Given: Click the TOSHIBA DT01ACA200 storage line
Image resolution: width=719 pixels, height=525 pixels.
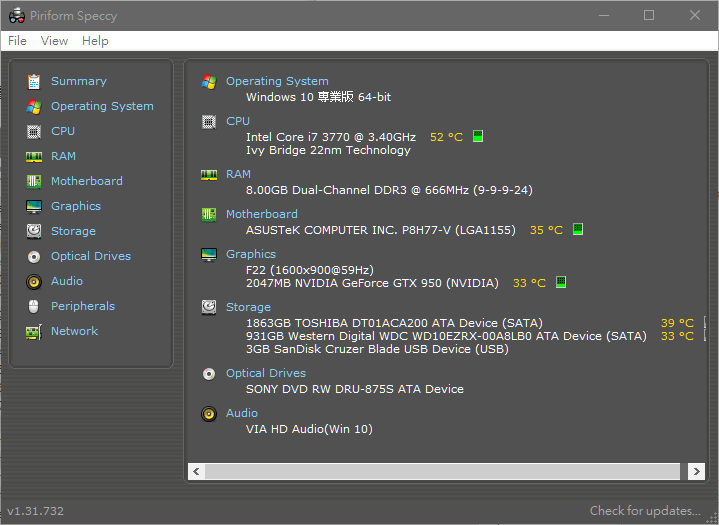Looking at the screenshot, I should (x=394, y=323).
